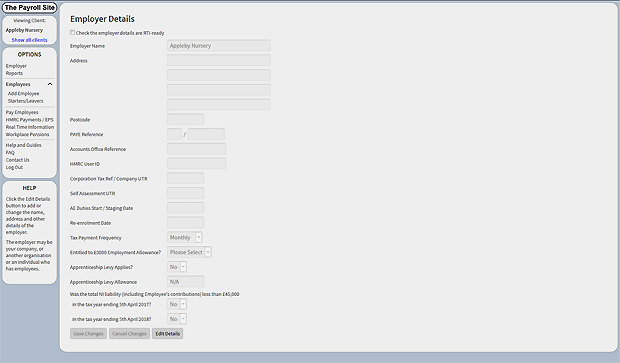Click Log Out in the sidebar
This screenshot has width=620, height=363.
point(14,167)
